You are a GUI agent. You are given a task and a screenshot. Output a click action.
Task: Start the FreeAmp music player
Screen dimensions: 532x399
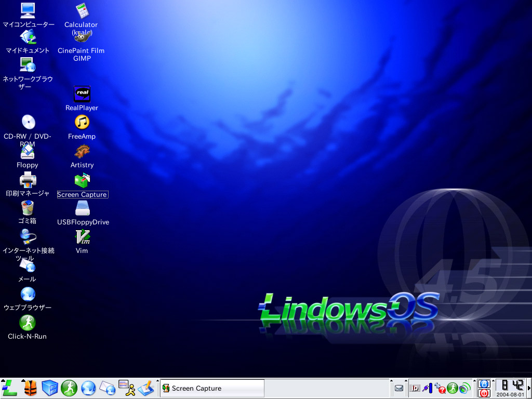(82, 122)
